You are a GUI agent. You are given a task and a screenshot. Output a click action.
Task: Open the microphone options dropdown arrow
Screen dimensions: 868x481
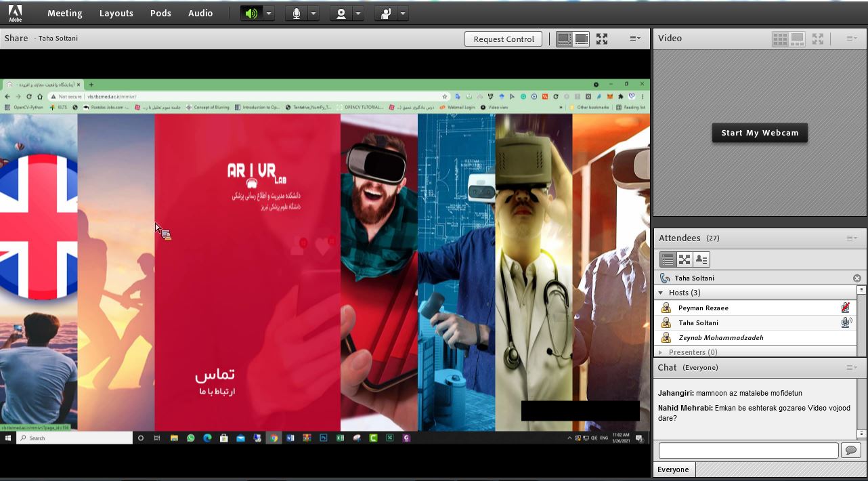[313, 14]
